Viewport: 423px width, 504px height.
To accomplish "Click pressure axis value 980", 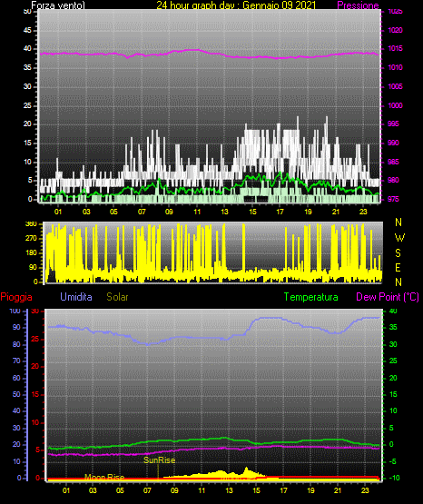I will (x=393, y=180).
